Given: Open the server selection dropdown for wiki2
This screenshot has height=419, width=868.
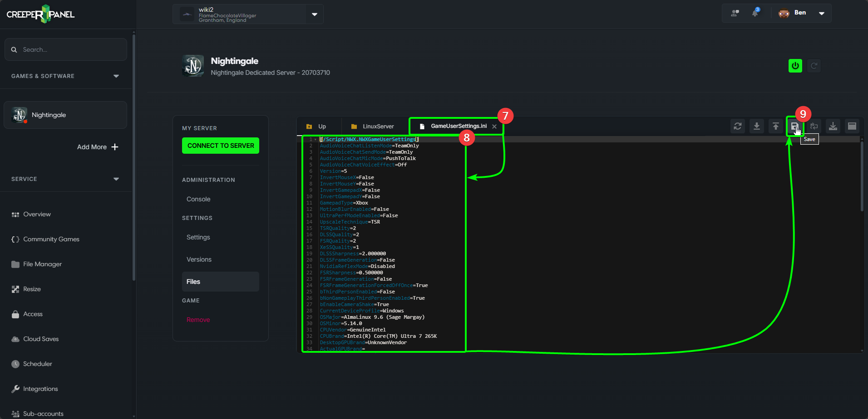Looking at the screenshot, I should 314,14.
